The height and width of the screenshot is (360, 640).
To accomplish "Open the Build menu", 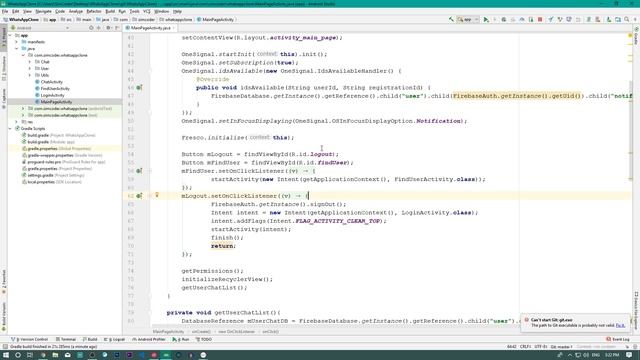I will point(110,11).
